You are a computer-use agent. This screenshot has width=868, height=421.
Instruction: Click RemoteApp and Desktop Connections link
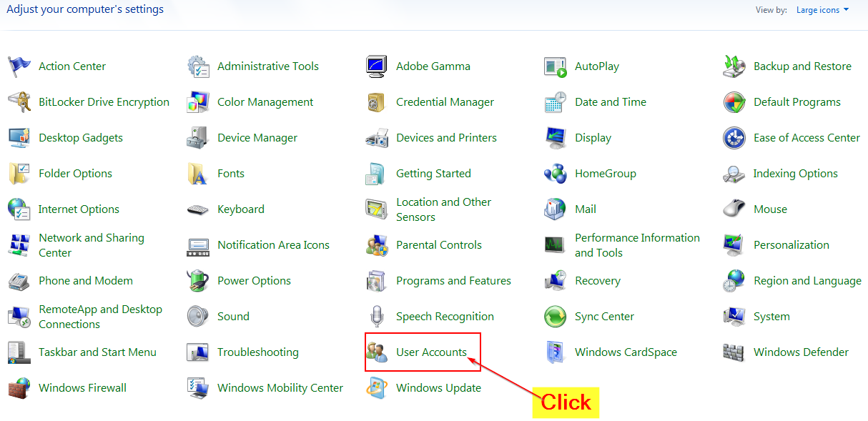click(x=100, y=317)
